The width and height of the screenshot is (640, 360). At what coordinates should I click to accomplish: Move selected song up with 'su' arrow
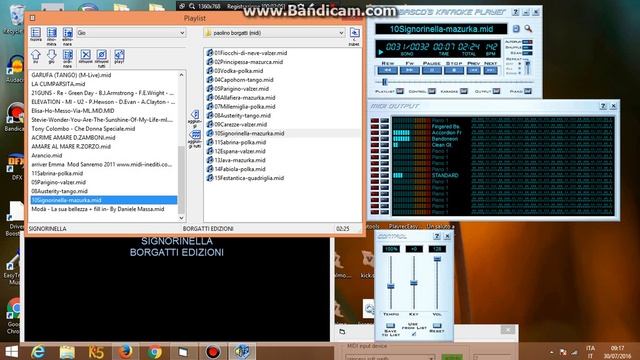pos(36,55)
